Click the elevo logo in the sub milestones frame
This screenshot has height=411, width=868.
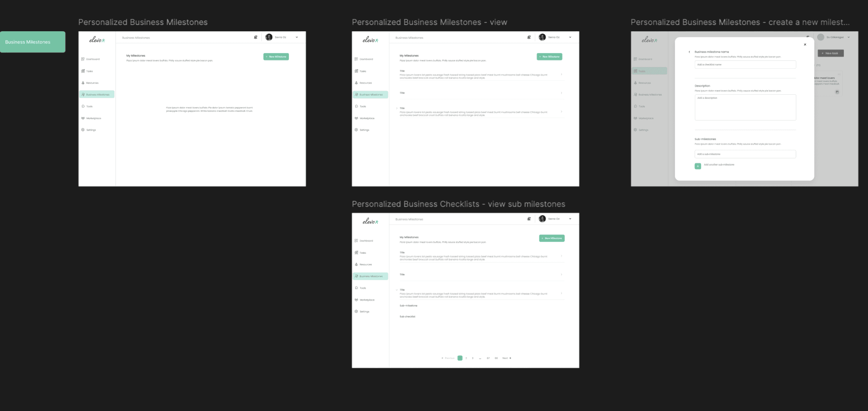point(370,222)
